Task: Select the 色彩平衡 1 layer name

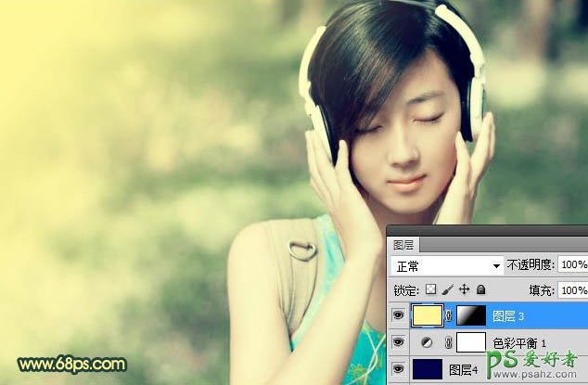Action: (x=528, y=342)
